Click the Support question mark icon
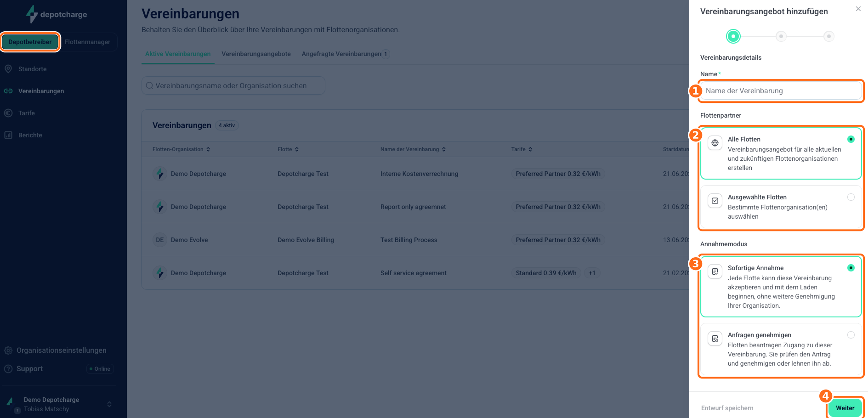868x418 pixels. [x=8, y=369]
